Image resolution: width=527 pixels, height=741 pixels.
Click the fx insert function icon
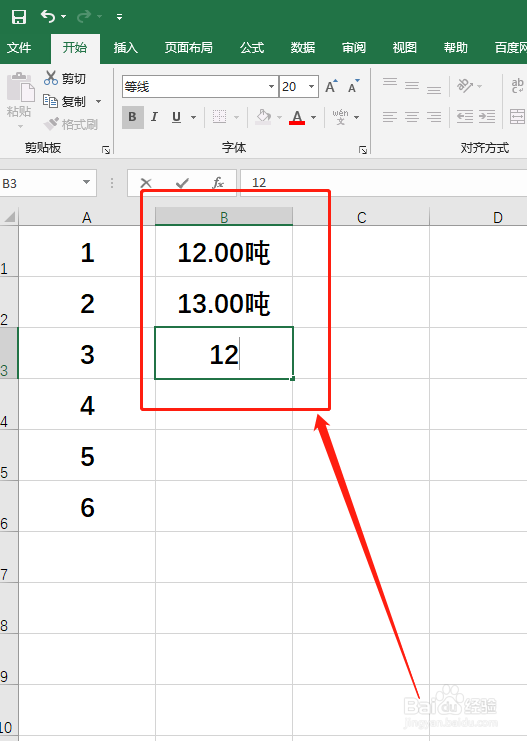218,183
